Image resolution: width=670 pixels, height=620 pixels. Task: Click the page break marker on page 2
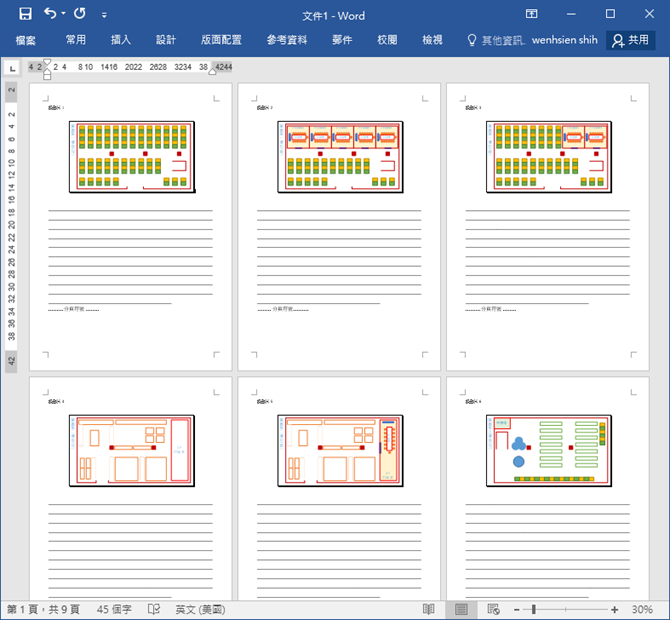[283, 309]
